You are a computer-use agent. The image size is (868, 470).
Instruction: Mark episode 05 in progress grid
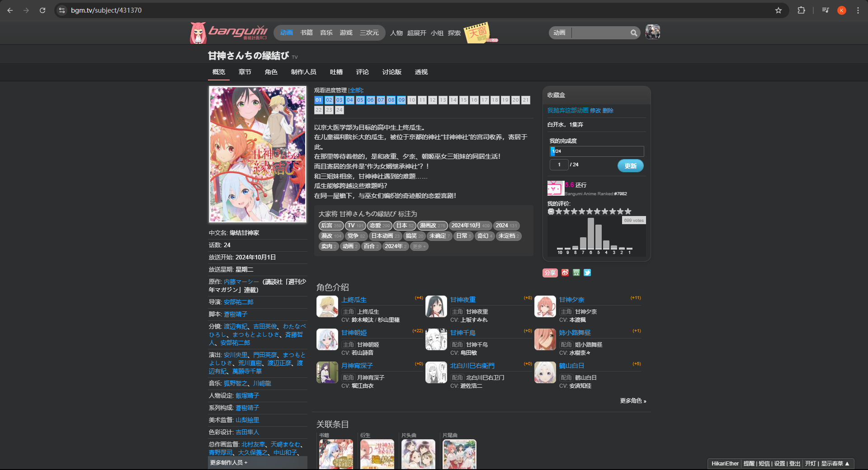coord(360,100)
